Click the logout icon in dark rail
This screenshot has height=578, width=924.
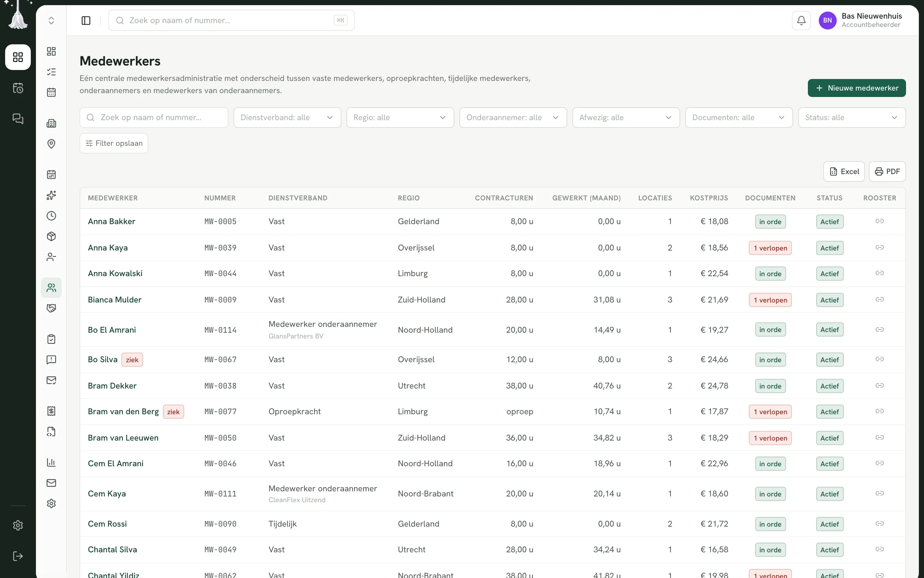coord(18,556)
